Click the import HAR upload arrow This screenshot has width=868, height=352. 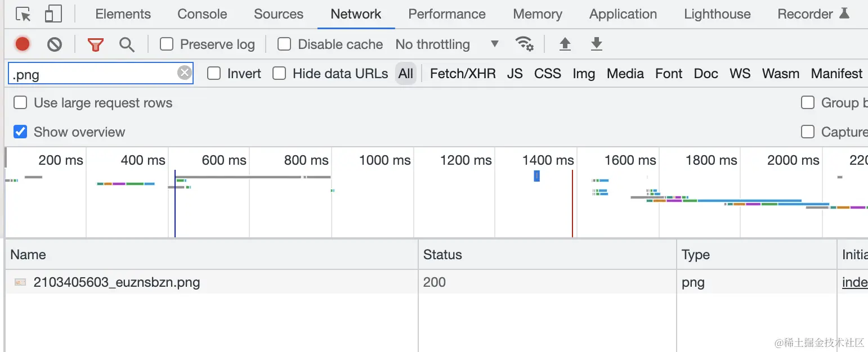[x=565, y=44]
